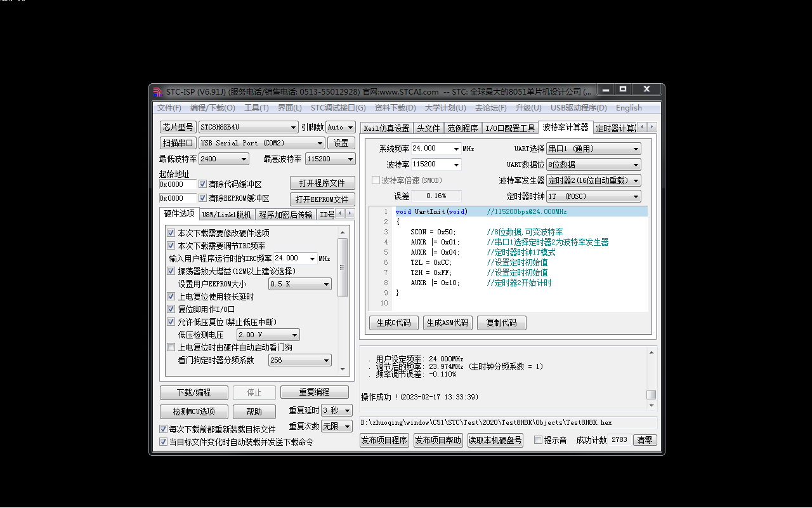The height and width of the screenshot is (508, 812).
Task: Open 系统频率 24.000 dropdown
Action: pyautogui.click(x=456, y=149)
